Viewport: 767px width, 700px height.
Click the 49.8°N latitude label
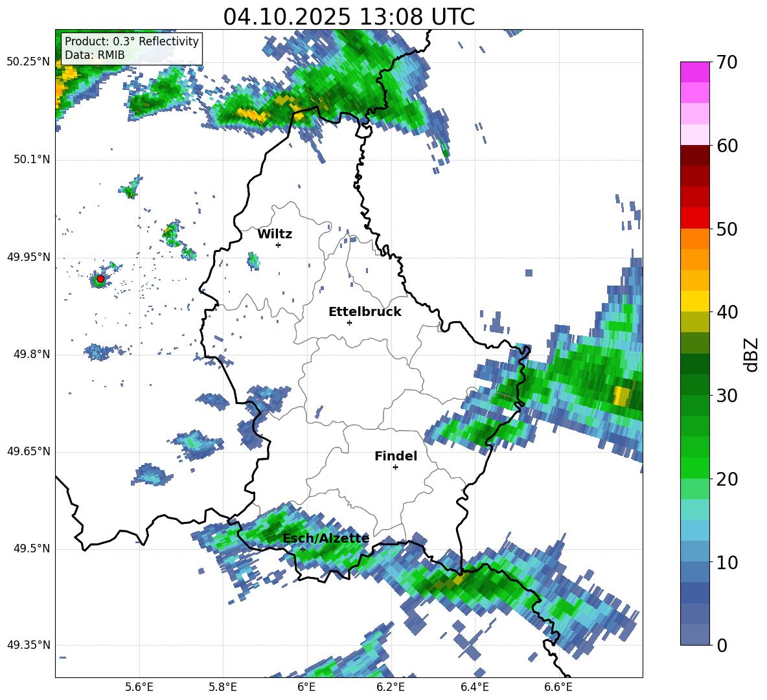point(32,354)
